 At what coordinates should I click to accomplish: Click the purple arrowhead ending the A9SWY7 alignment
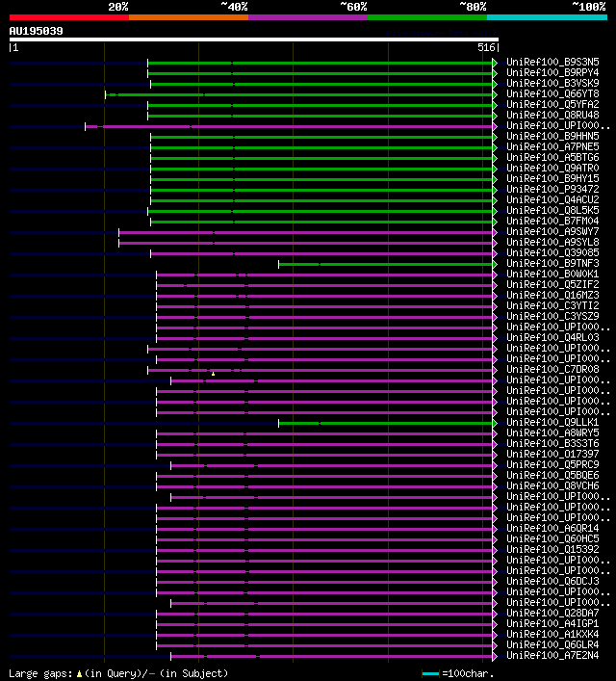point(495,232)
